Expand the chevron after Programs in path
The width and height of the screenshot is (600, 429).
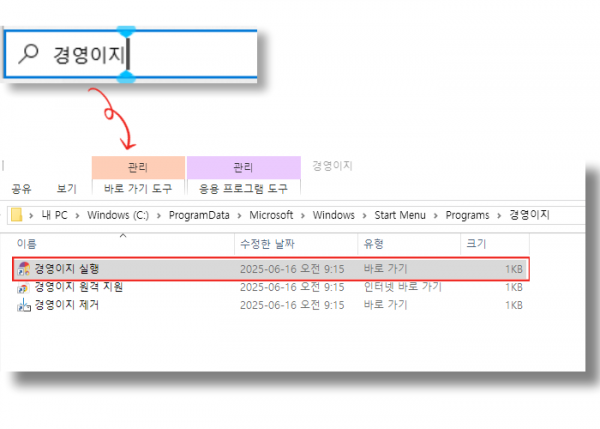pos(499,215)
